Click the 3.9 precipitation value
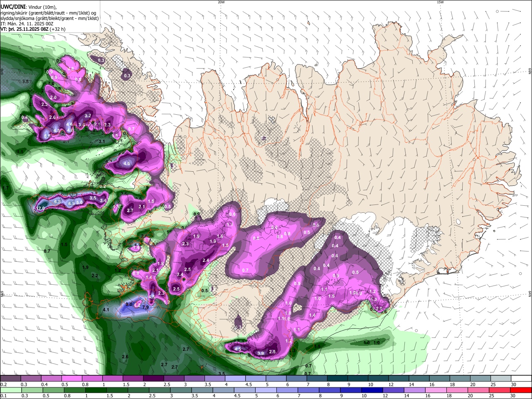This screenshot has height=399, width=532. [x=261, y=353]
